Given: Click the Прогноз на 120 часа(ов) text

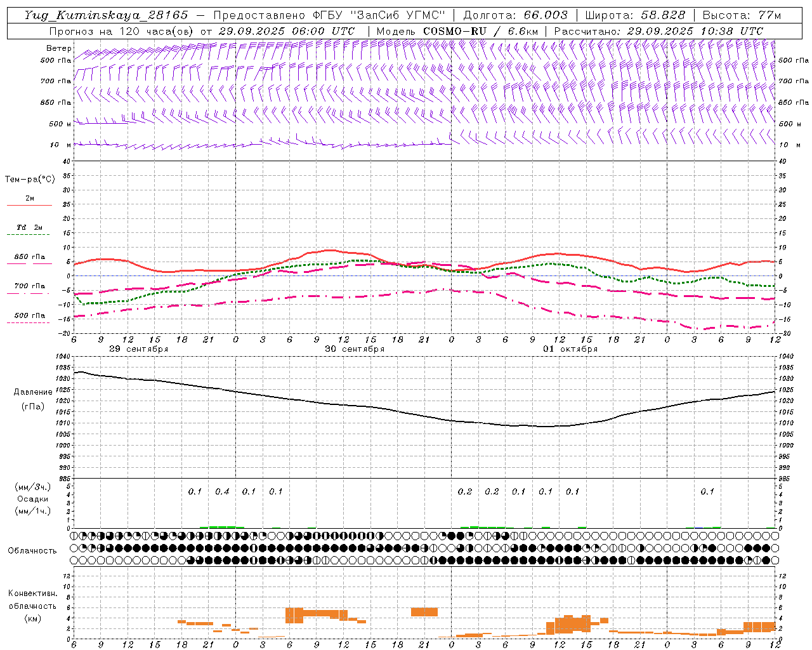Looking at the screenshot, I should pos(122,31).
